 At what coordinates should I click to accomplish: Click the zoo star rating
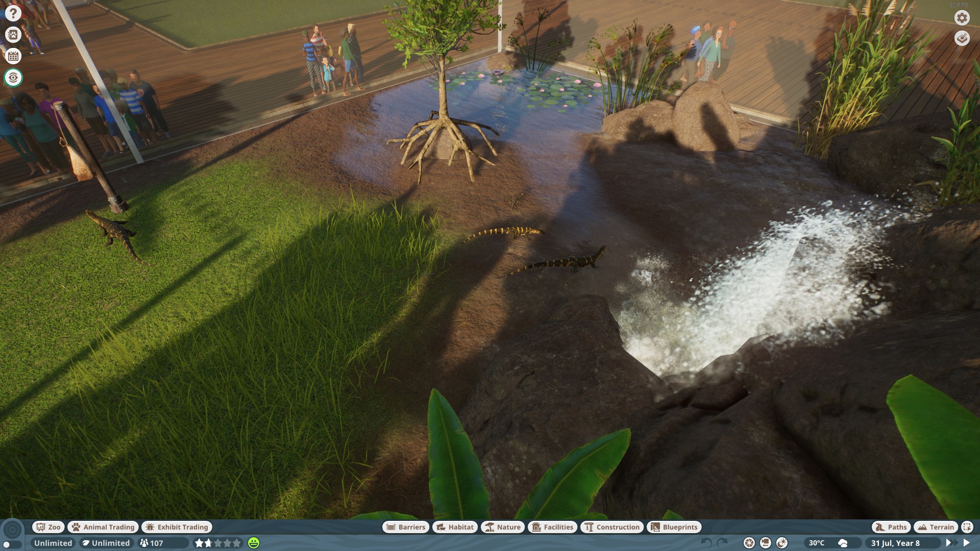(x=218, y=543)
